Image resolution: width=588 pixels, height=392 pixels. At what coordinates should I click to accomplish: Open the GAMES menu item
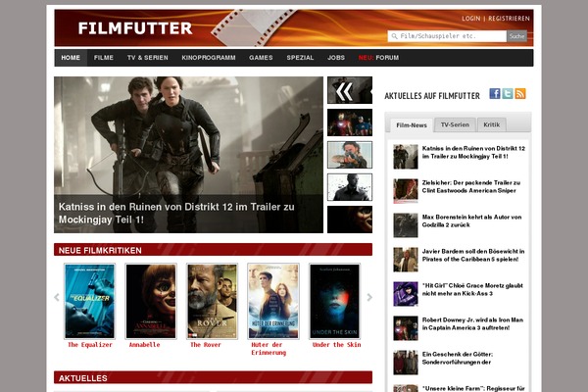(x=261, y=58)
